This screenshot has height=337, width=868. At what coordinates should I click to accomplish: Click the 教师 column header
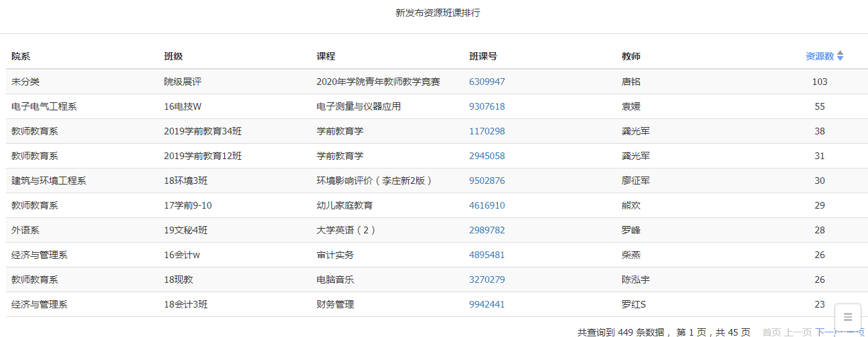[631, 56]
